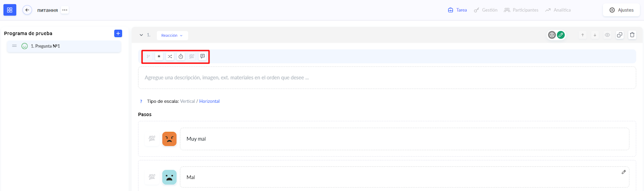
Task: Click the points icon on the Mal step
Action: pyautogui.click(x=152, y=177)
